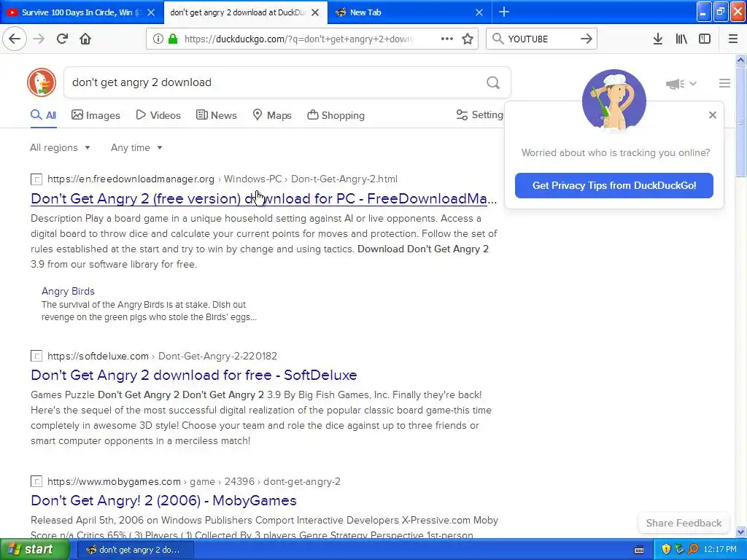This screenshot has width=747, height=560.
Task: Close the privacy tips popup
Action: click(712, 114)
